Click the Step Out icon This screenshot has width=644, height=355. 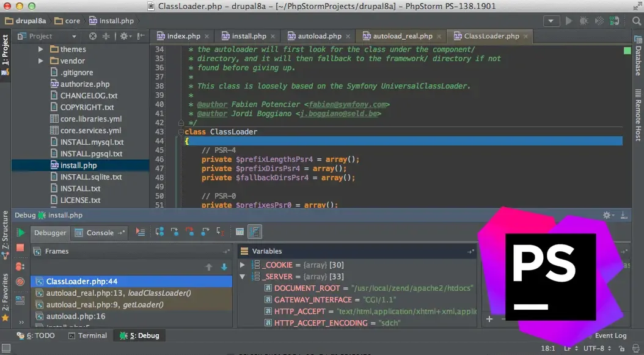click(205, 232)
